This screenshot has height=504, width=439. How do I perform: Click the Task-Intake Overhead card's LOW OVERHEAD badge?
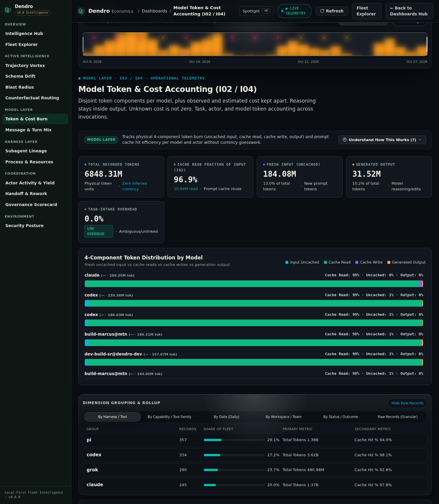(x=99, y=231)
